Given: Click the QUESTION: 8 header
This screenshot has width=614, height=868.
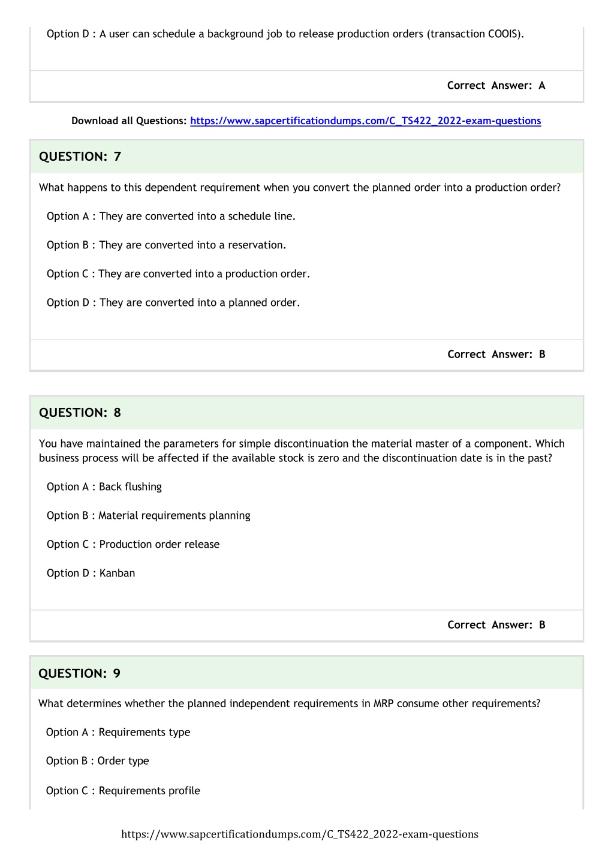Looking at the screenshot, I should 80,413.
